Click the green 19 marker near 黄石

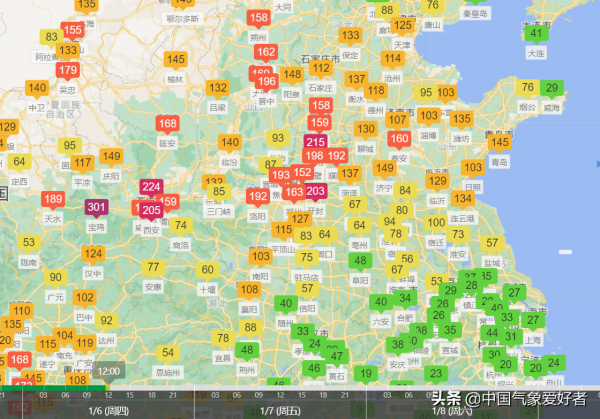coord(366,373)
